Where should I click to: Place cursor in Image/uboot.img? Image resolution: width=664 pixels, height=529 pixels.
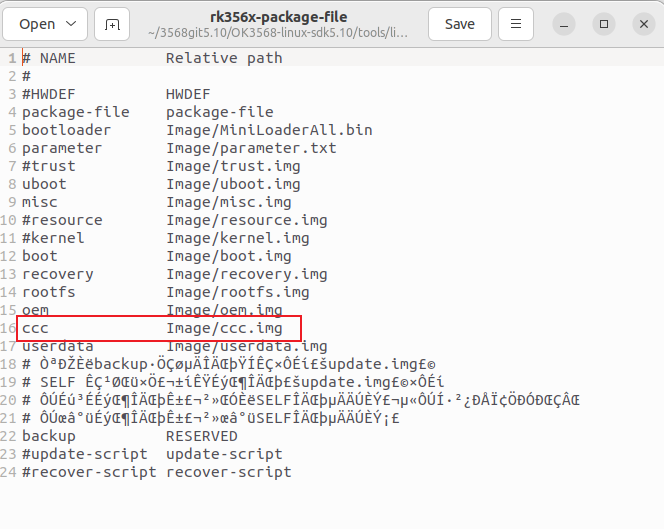click(x=233, y=184)
